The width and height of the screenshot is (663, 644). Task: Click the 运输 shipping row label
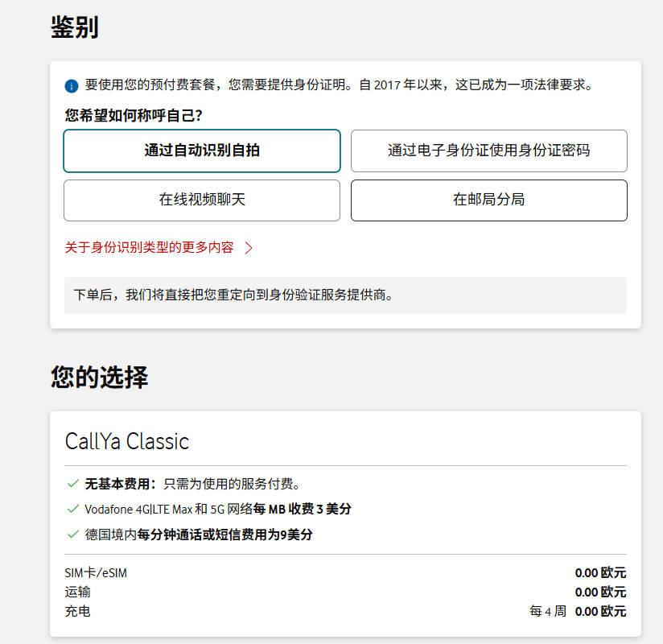(78, 592)
